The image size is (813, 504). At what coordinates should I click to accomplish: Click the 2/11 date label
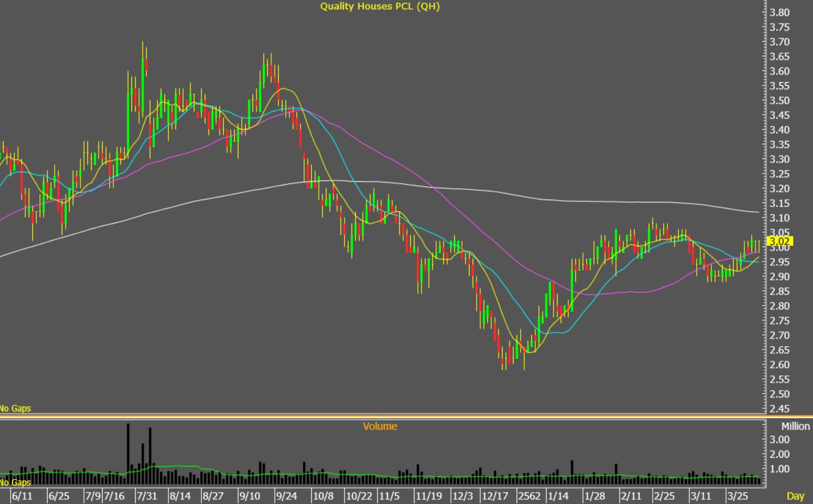pos(631,496)
